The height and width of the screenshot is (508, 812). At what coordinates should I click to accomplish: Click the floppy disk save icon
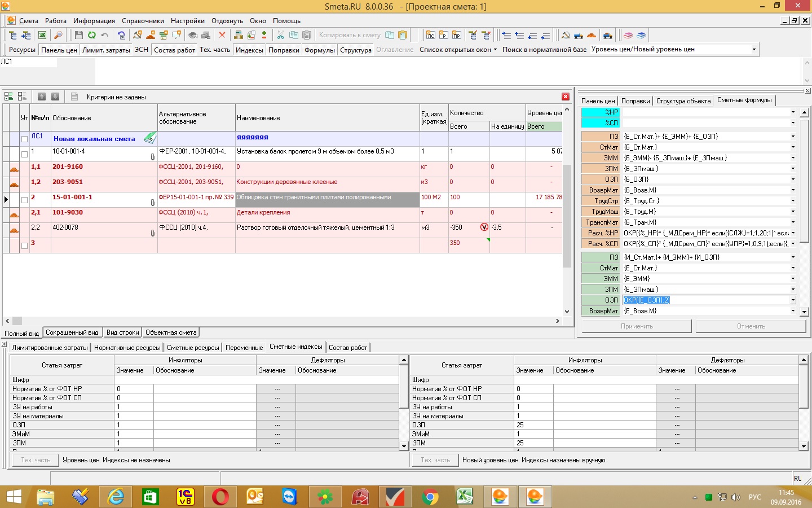click(79, 35)
